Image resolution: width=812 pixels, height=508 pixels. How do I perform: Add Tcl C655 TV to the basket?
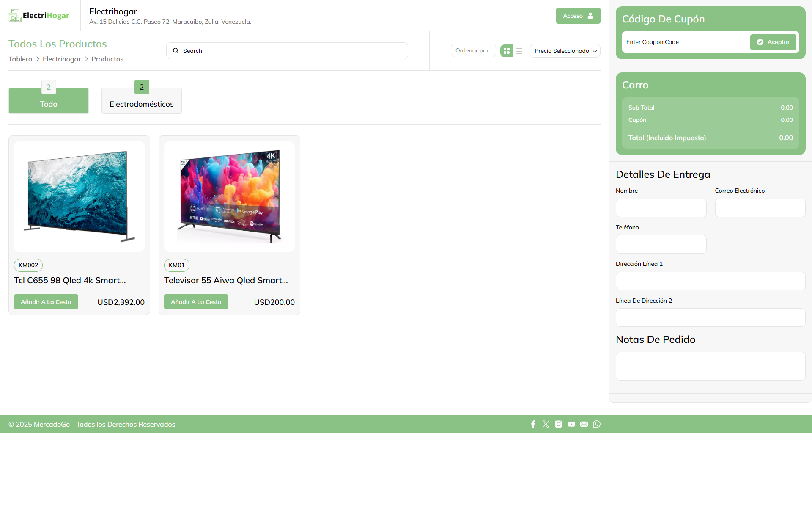46,302
